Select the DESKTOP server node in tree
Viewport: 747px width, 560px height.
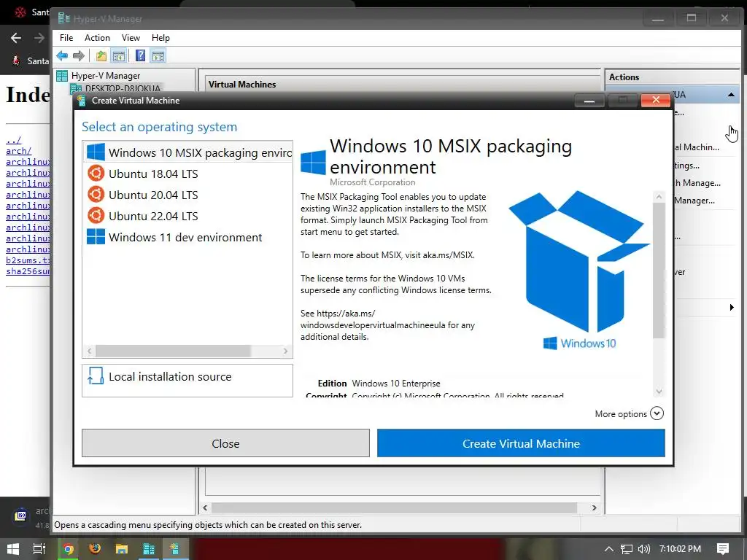[x=115, y=88]
